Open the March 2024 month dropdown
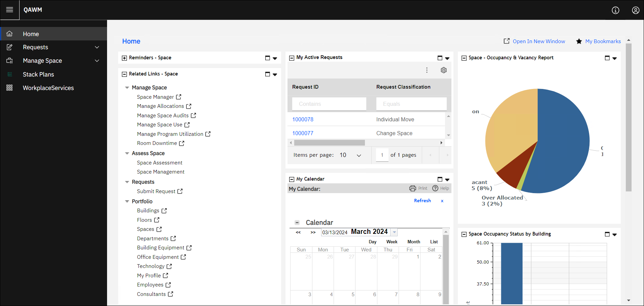This screenshot has width=644, height=306. (394, 232)
